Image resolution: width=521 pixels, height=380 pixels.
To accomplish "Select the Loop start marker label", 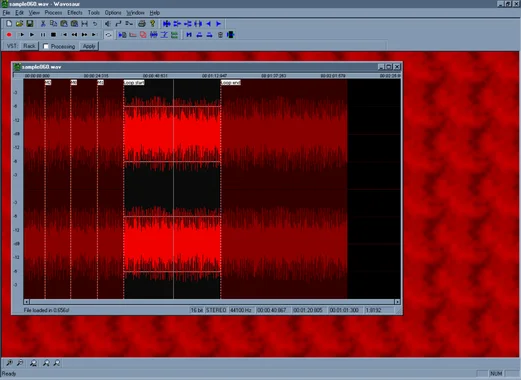I will tap(134, 82).
